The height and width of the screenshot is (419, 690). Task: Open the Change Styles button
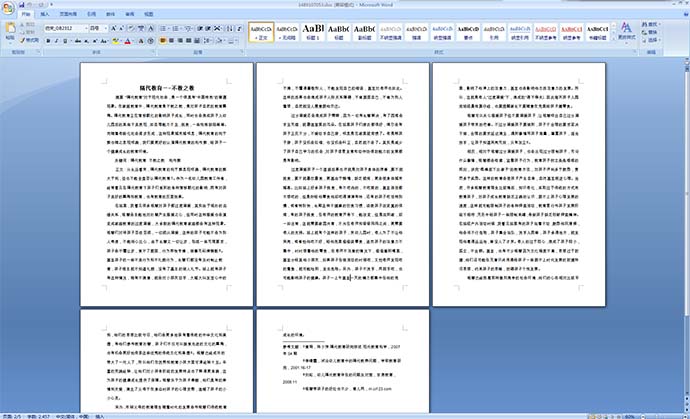[x=627, y=31]
